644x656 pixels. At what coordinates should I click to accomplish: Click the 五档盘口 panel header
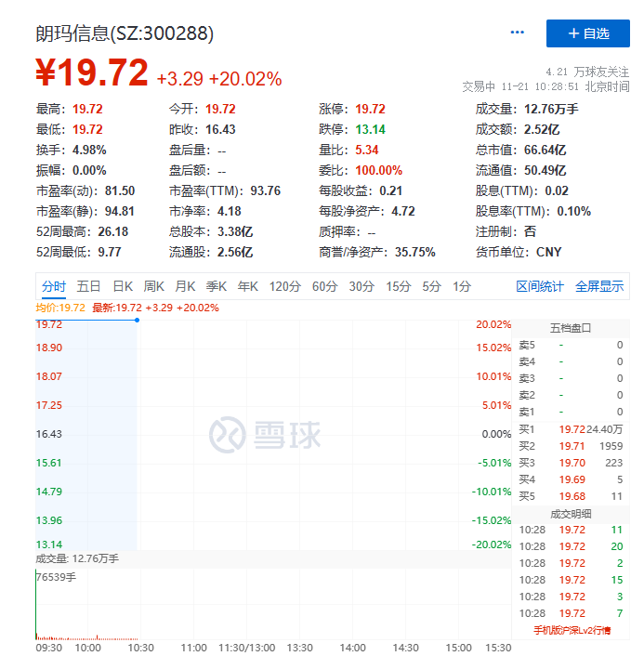(x=571, y=328)
